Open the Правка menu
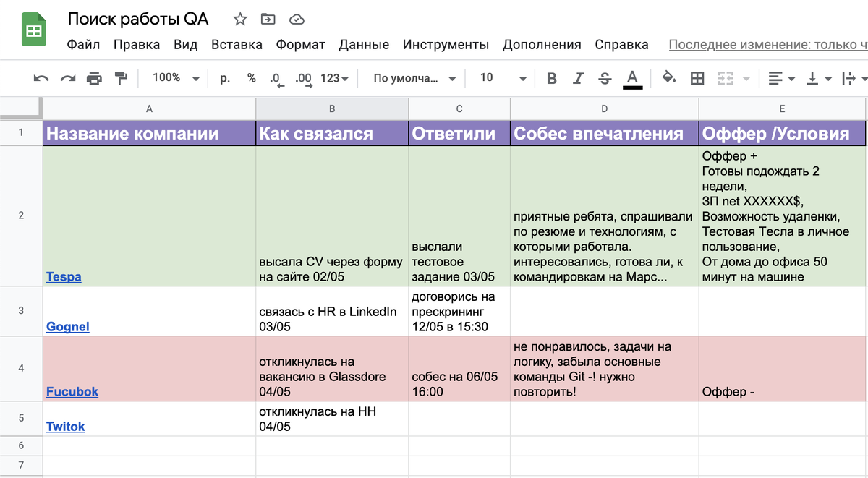Viewport: 868px width, 478px height. pos(137,45)
